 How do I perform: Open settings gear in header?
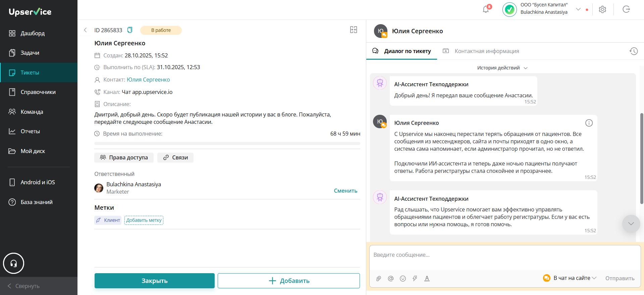click(x=602, y=9)
